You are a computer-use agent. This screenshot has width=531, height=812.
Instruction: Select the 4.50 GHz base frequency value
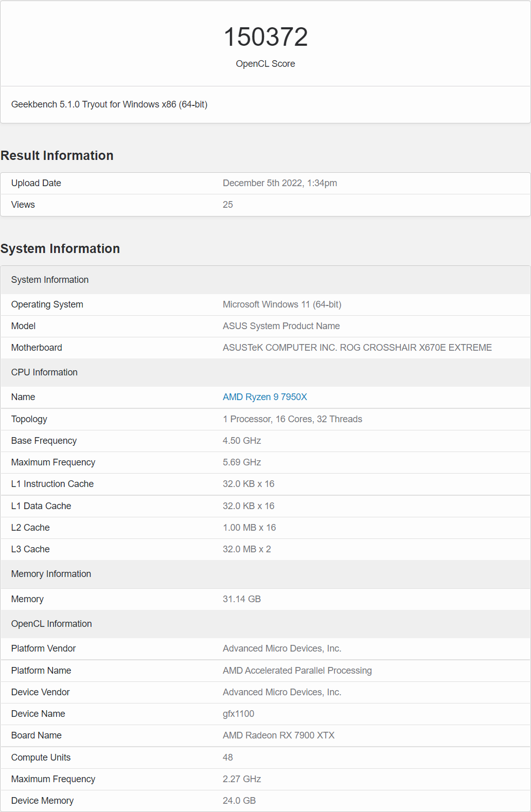pyautogui.click(x=242, y=441)
